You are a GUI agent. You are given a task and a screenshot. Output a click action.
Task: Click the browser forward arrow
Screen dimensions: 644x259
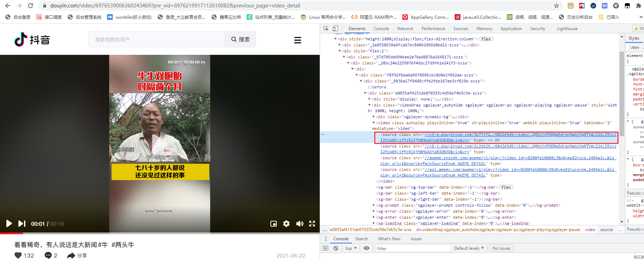pos(19,6)
